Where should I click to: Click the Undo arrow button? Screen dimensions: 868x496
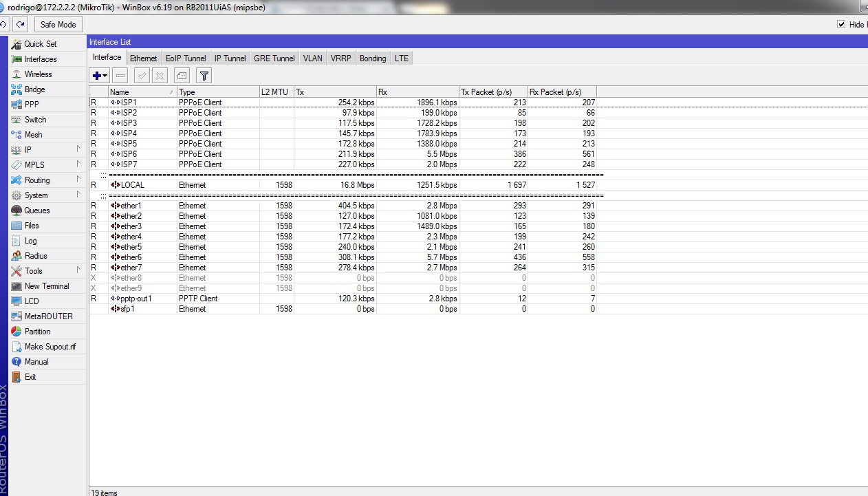[3, 25]
